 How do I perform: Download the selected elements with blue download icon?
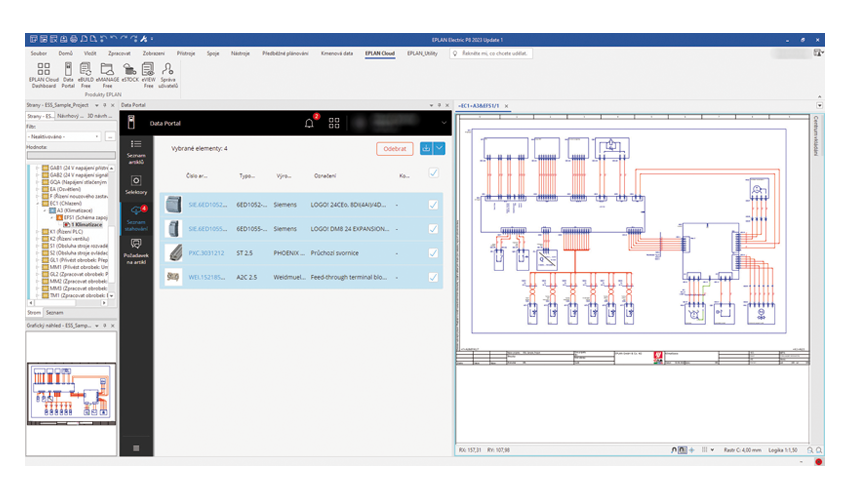[x=426, y=148]
